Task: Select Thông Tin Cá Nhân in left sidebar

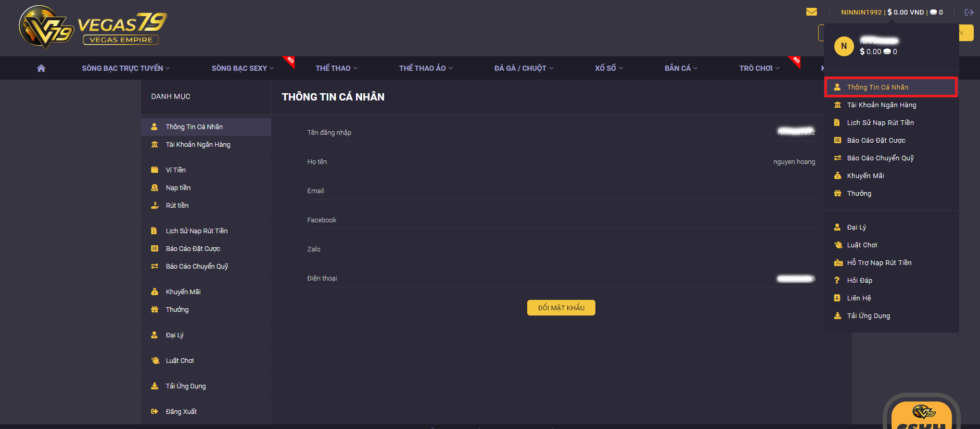Action: pyautogui.click(x=206, y=127)
